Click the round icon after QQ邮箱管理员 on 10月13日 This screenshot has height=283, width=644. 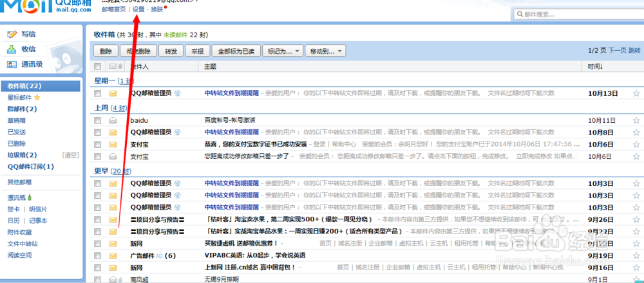click(x=178, y=93)
